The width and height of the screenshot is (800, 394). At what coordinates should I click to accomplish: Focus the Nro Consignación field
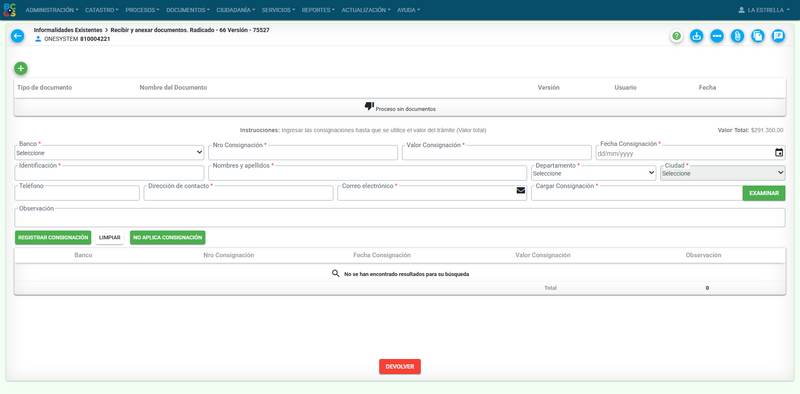pos(303,153)
